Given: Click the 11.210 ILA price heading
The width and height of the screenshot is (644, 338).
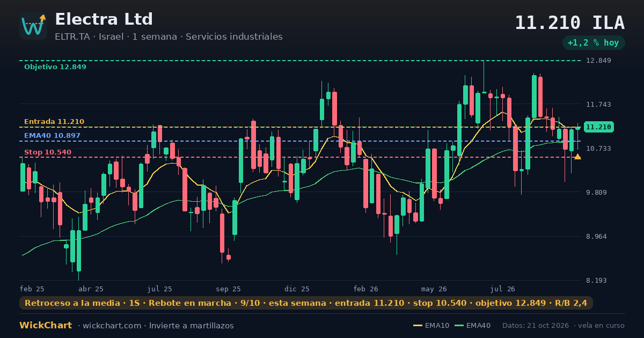Looking at the screenshot, I should click(570, 23).
